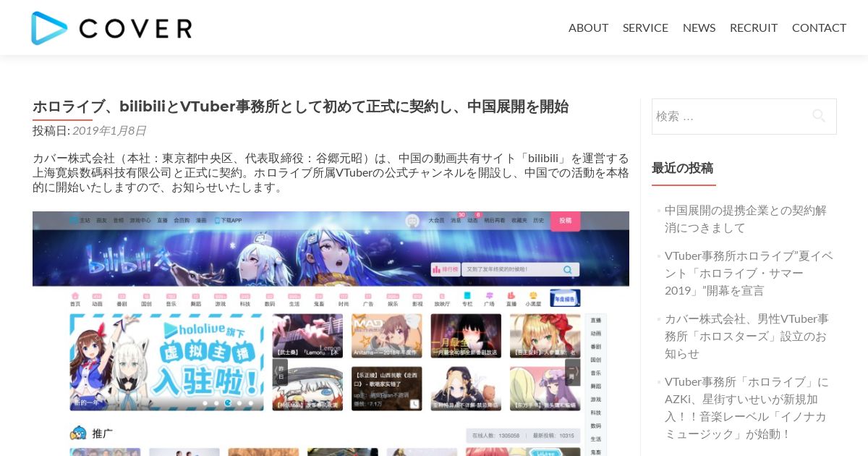Viewport: 868px width, 456px height.
Task: Click the 投稿日 label text
Action: point(51,130)
